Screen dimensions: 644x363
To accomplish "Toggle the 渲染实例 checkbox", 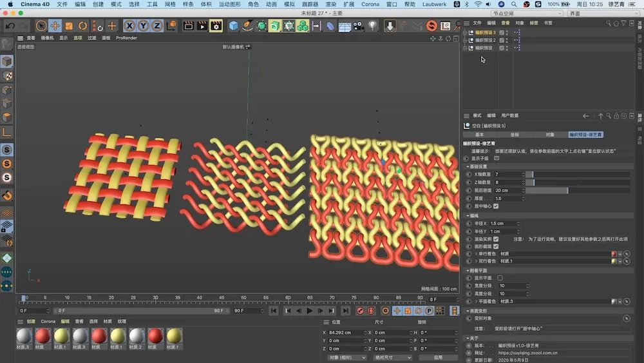I will (496, 239).
